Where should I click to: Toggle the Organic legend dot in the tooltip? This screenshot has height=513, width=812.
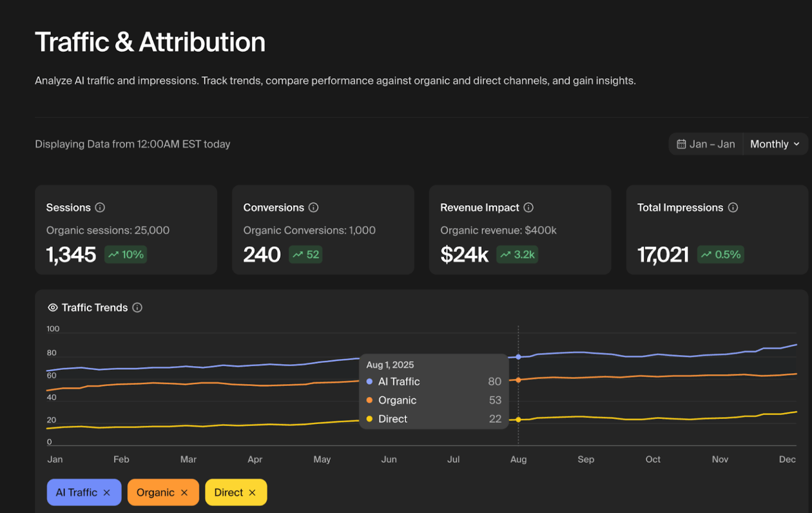pos(370,400)
